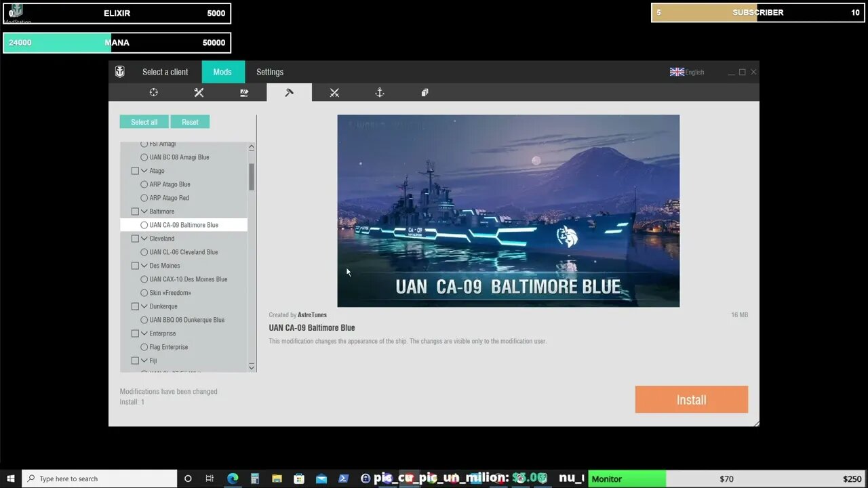Select ARP Atago Red radio button
This screenshot has height=488, width=868.
(144, 198)
